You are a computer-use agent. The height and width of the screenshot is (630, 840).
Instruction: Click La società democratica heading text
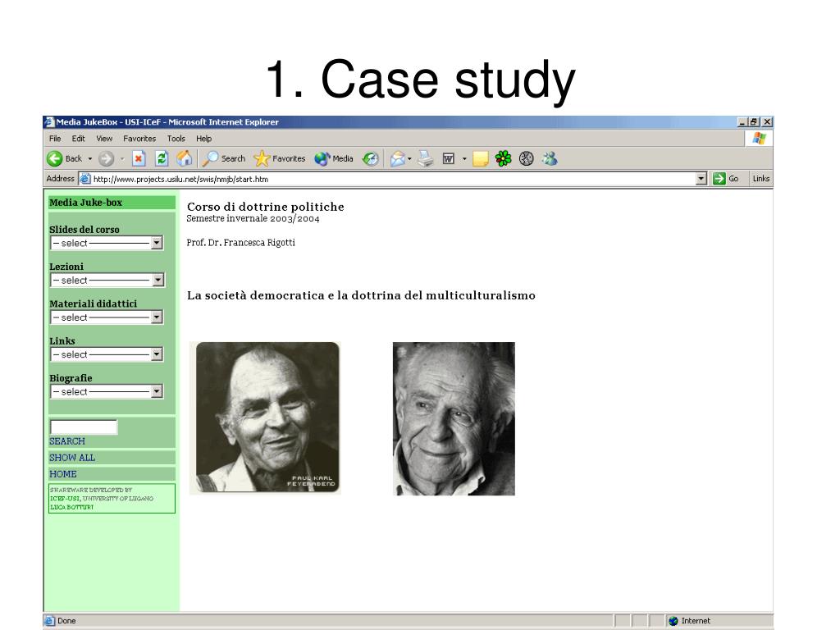pos(361,295)
